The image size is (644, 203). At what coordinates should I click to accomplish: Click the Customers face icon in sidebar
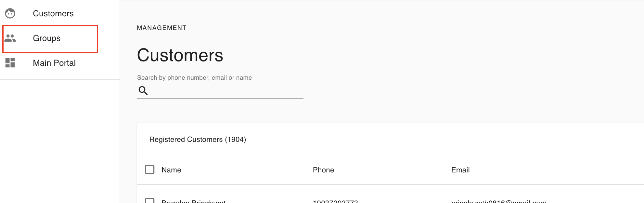10,13
